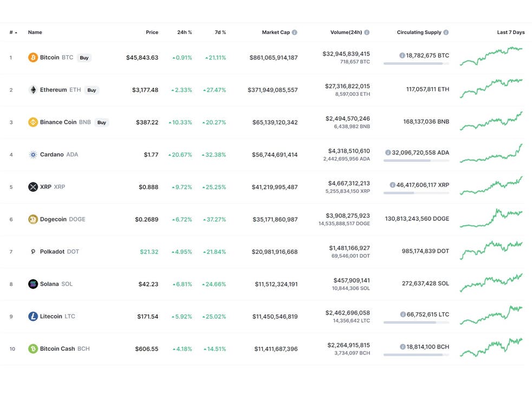Open the Cardano coin name link
The height and width of the screenshot is (393, 532).
[52, 154]
